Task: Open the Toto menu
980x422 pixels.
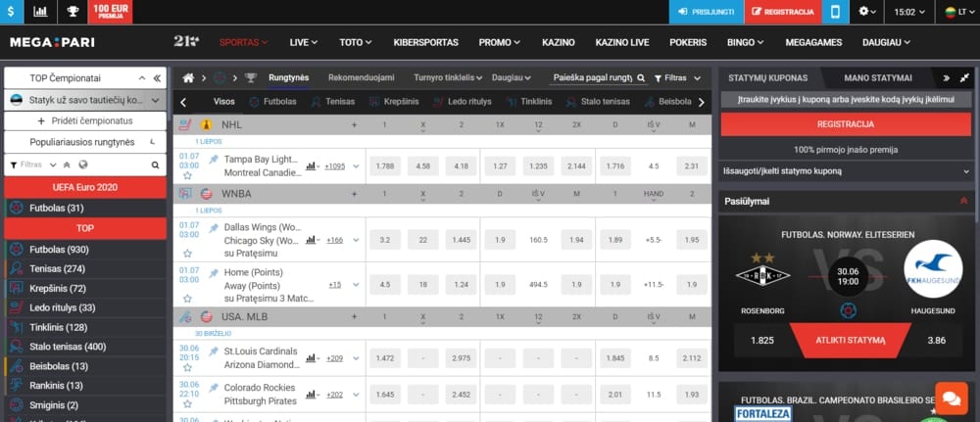Action: [355, 42]
